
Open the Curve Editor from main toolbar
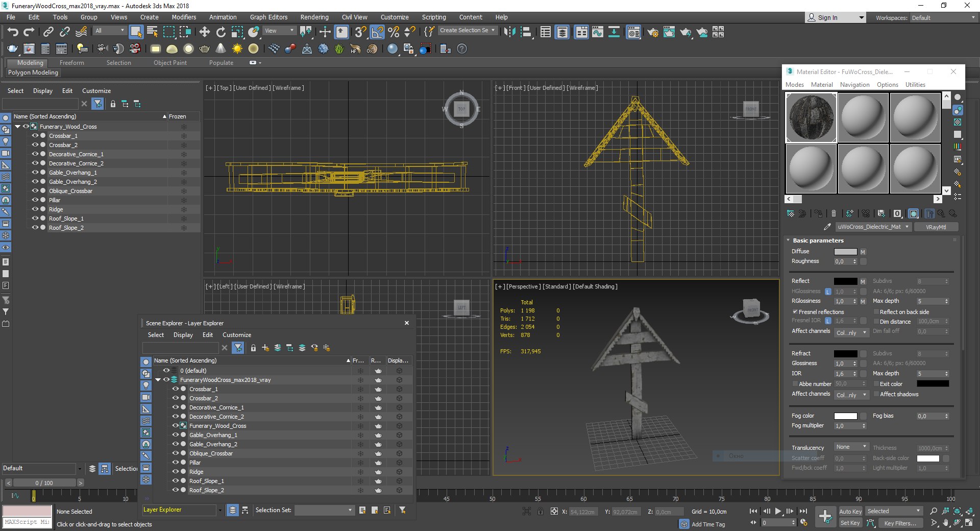point(598,32)
